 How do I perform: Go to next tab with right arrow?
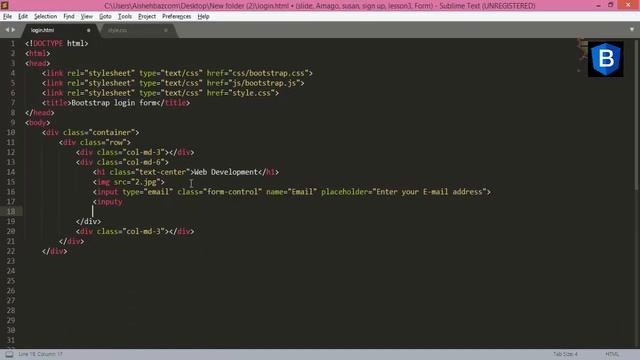13,30
